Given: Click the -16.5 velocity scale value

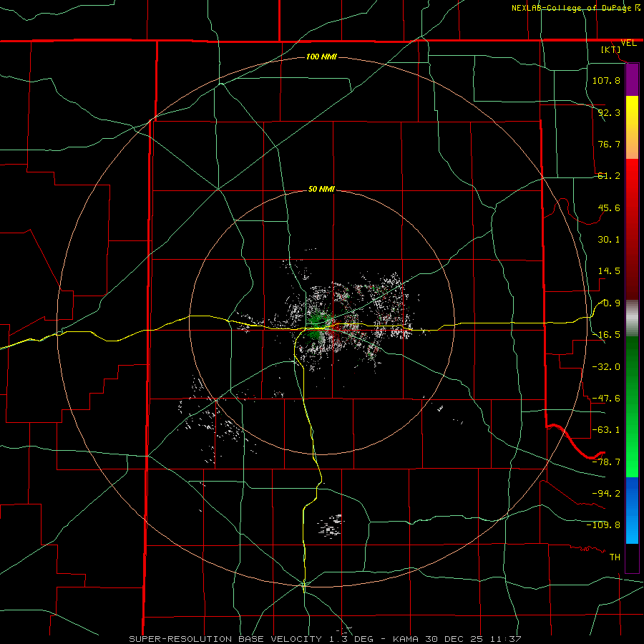Looking at the screenshot, I should pyautogui.click(x=606, y=335).
